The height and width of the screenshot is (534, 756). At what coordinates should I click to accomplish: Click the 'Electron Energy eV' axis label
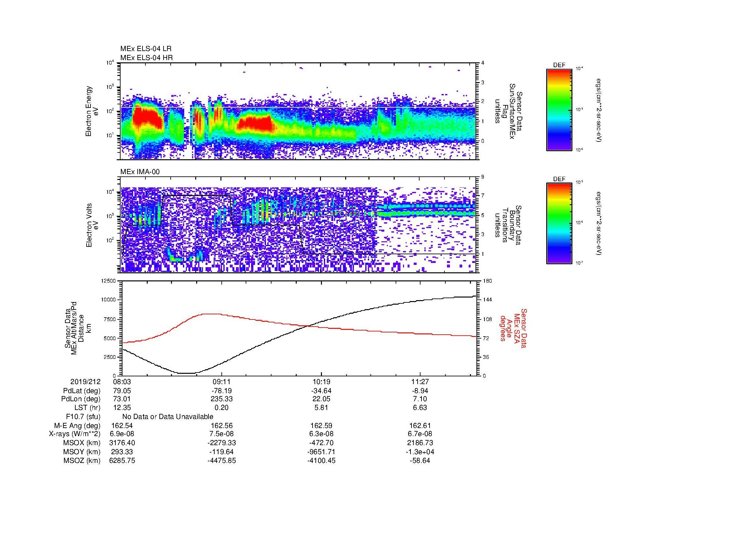[92, 111]
